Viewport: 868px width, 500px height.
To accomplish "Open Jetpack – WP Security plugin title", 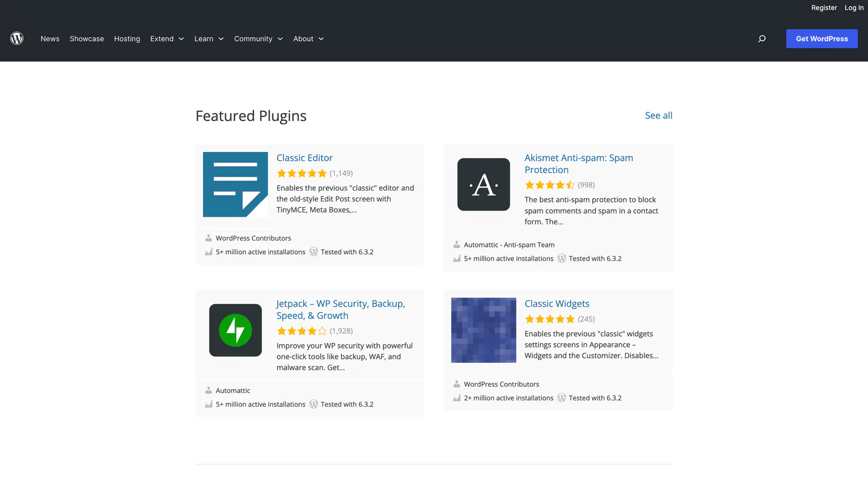I will pos(341,309).
